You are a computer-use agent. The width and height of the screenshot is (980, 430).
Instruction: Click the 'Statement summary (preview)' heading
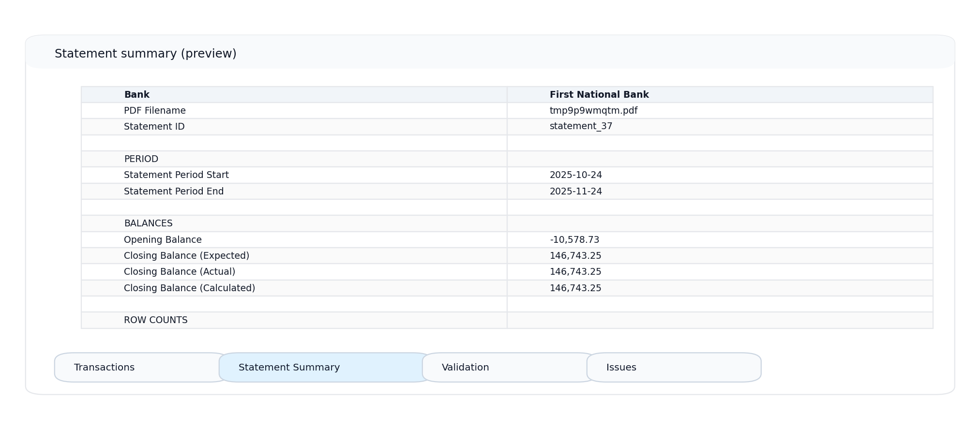(x=146, y=54)
